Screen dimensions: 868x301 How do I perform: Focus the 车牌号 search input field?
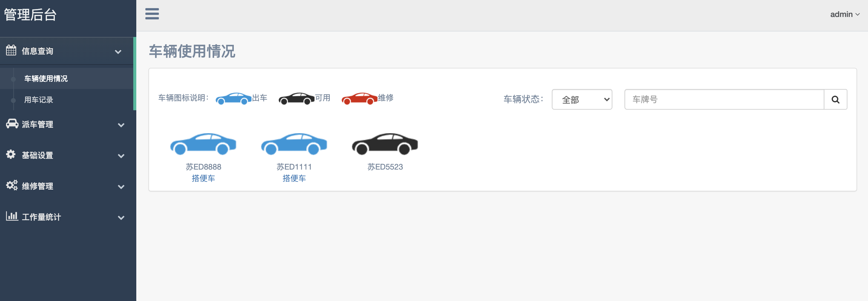pyautogui.click(x=724, y=99)
